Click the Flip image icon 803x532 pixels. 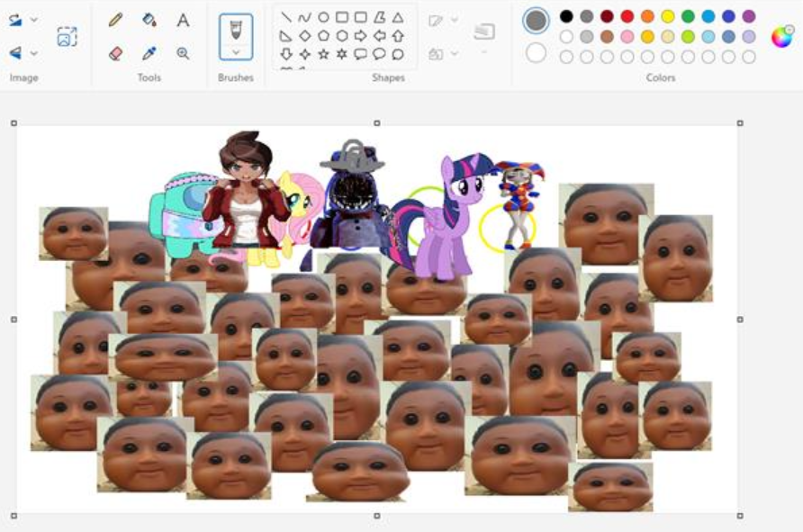[15, 53]
